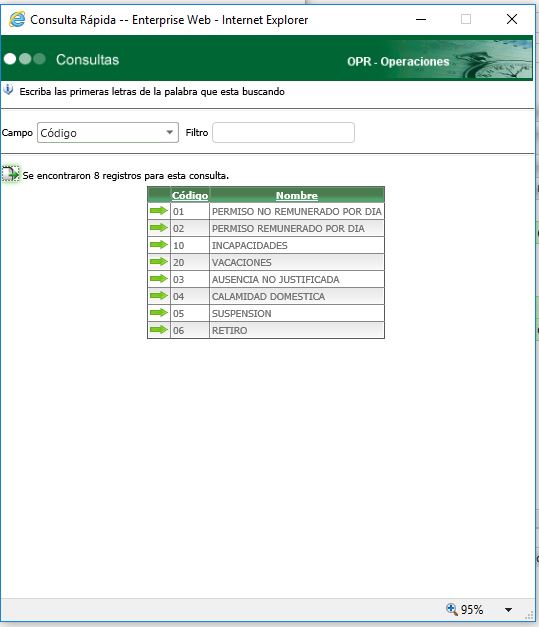The width and height of the screenshot is (539, 627).
Task: Close the Consulta Rápida window
Action: tap(512, 19)
